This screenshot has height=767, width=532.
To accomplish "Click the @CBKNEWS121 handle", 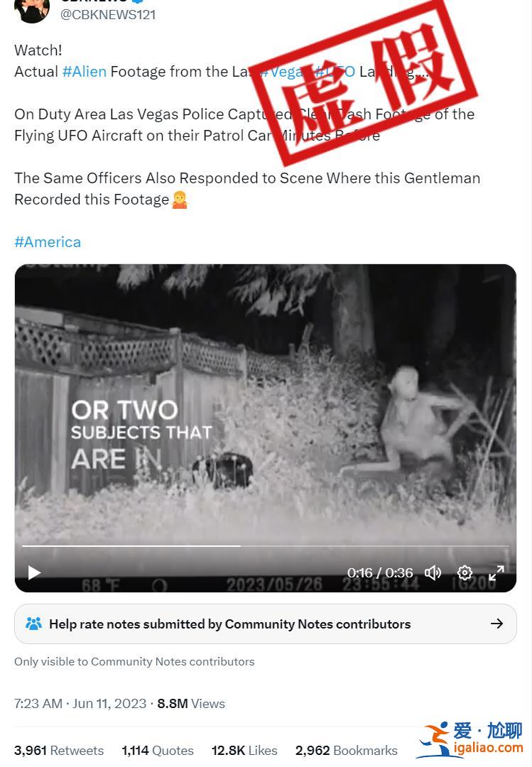I will [108, 14].
